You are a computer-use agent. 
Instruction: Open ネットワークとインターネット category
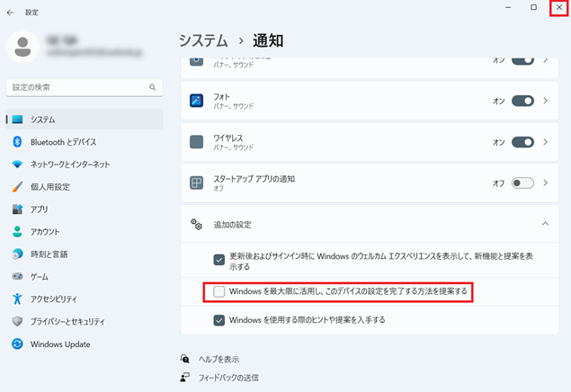pyautogui.click(x=85, y=165)
